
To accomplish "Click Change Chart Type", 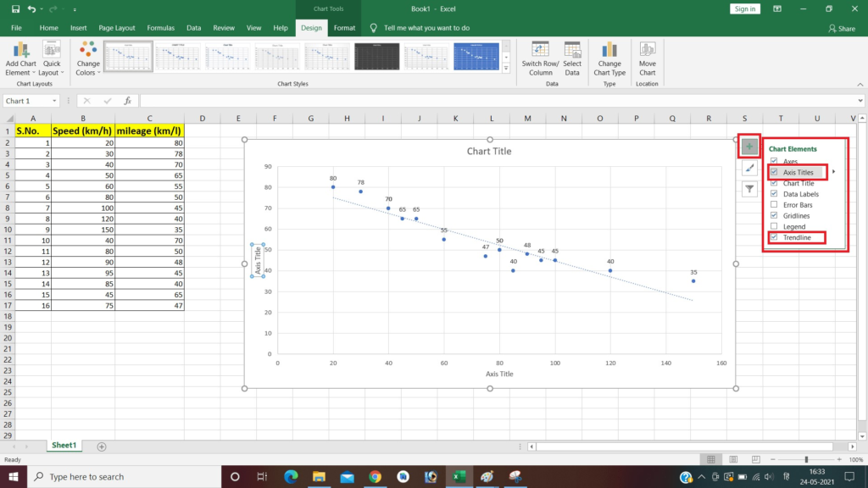I will pyautogui.click(x=609, y=59).
